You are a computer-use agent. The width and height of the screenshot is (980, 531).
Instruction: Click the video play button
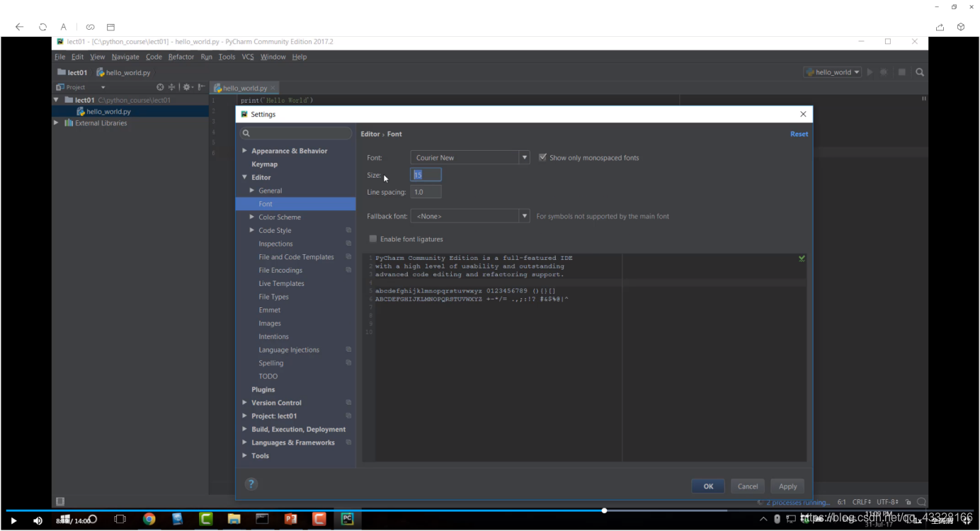coord(13,520)
